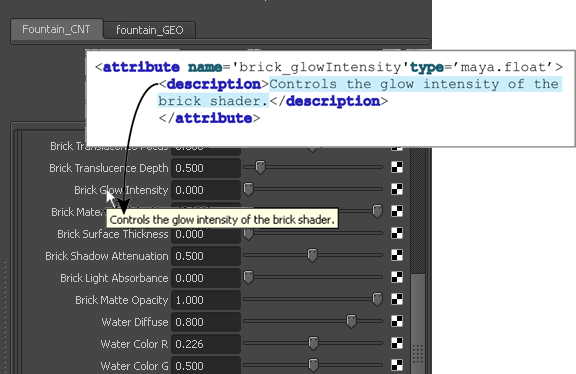576x374 pixels.
Task: Click the Brick Light Absorbance slider handle
Action: [x=248, y=277]
